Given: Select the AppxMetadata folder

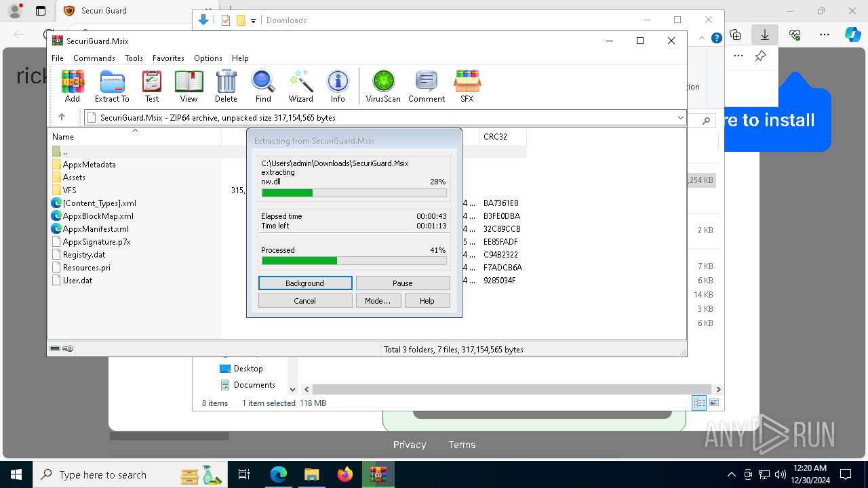Looking at the screenshot, I should pos(89,165).
